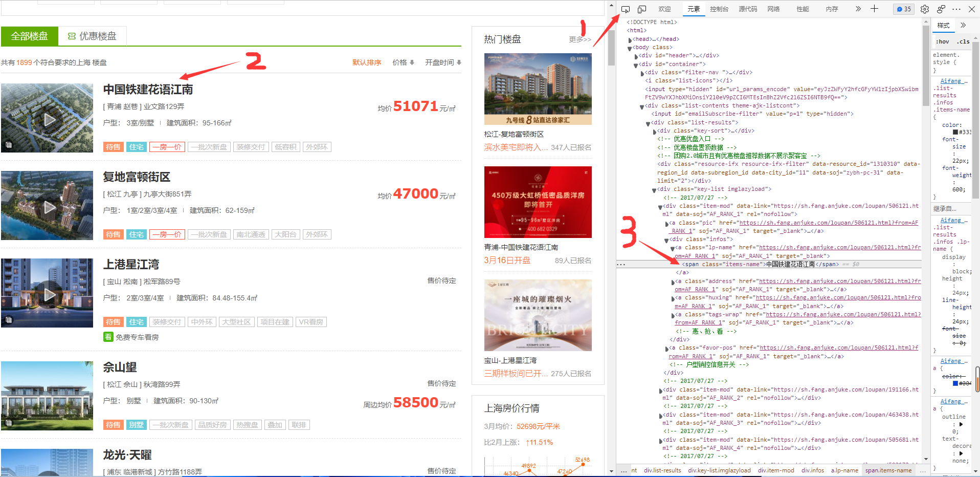Toggle the device emulation icon
The image size is (980, 477).
click(641, 9)
